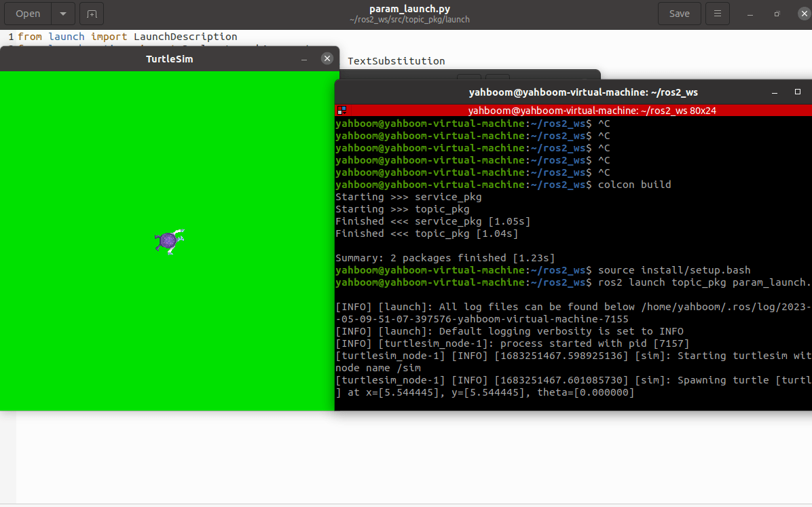Image resolution: width=812 pixels, height=507 pixels.
Task: Click the terminator grouping icon in terminal
Action: (x=342, y=111)
